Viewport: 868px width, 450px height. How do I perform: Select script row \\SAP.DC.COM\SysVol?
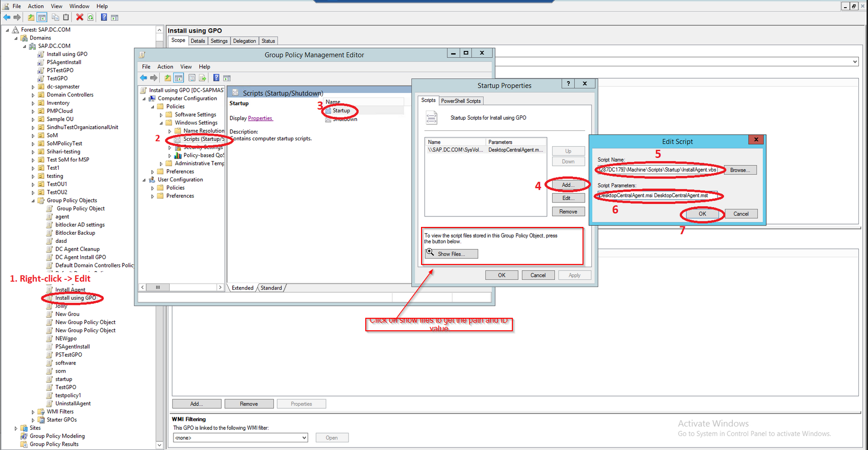(485, 150)
